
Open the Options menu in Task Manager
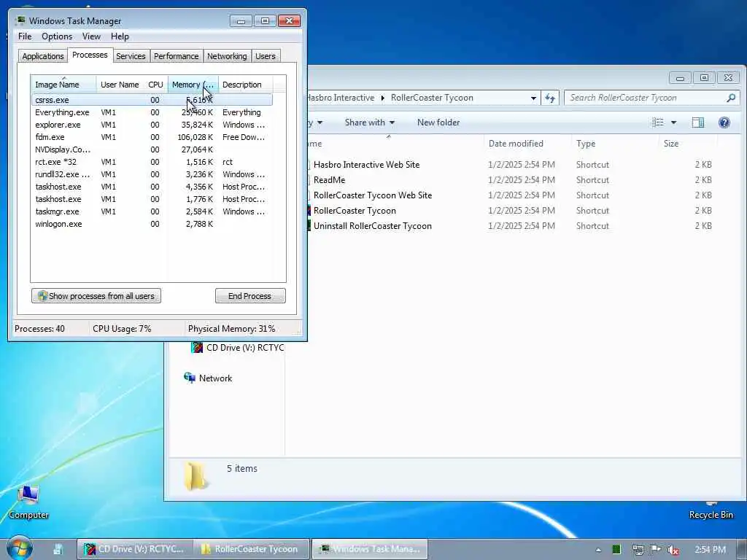click(57, 36)
